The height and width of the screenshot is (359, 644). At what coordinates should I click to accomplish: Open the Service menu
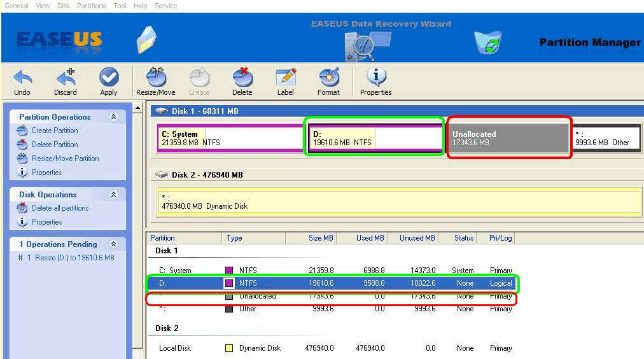pyautogui.click(x=166, y=6)
